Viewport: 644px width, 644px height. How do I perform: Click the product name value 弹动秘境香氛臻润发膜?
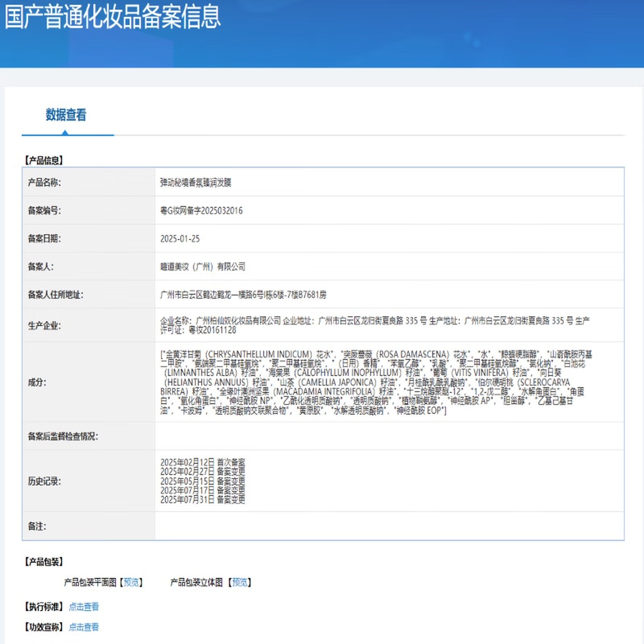tap(196, 182)
